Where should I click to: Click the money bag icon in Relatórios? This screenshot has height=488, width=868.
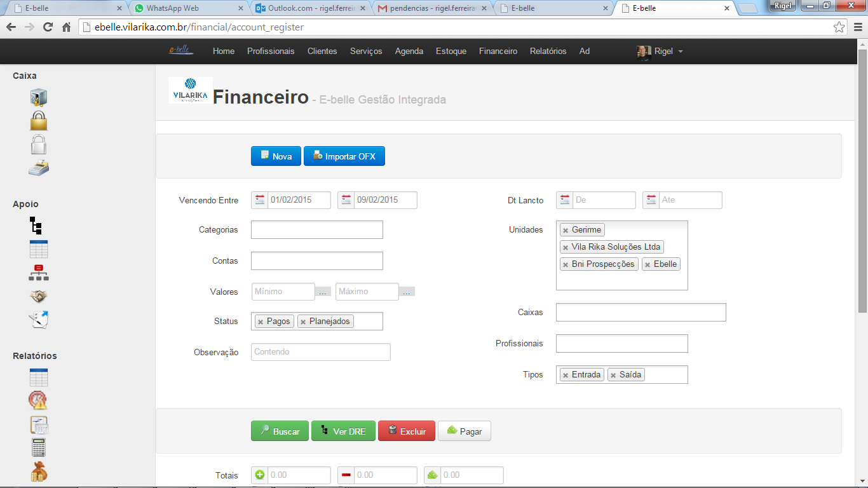pos(39,471)
